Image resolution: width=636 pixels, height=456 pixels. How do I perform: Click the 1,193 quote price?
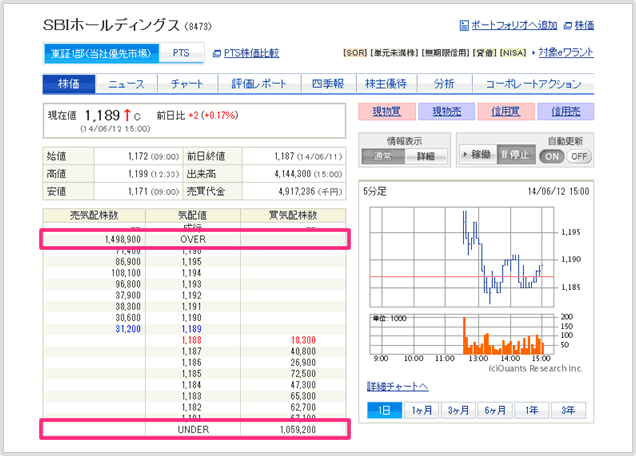[191, 284]
